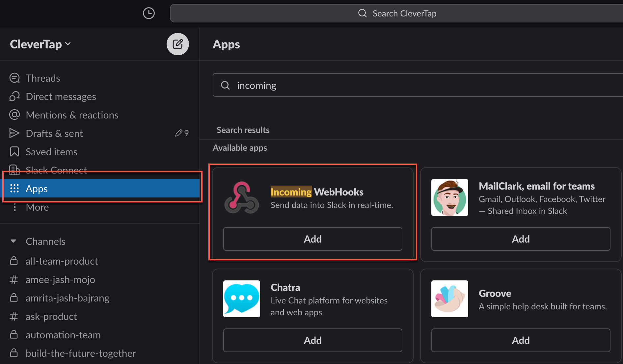Click the search icon in the Search CleverTap bar
Image resolution: width=623 pixels, height=364 pixels.
coord(362,13)
